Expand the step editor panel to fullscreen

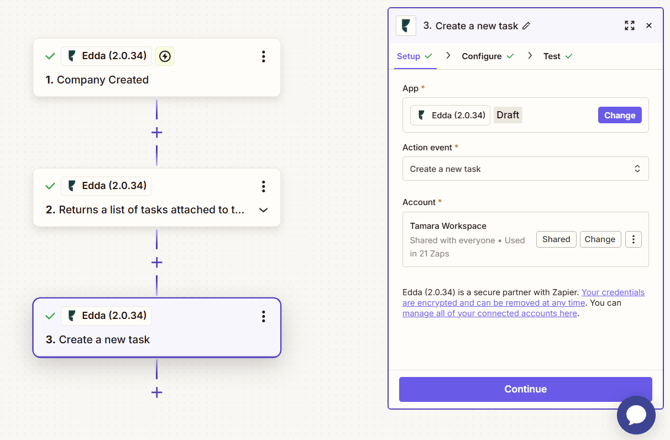coord(629,26)
